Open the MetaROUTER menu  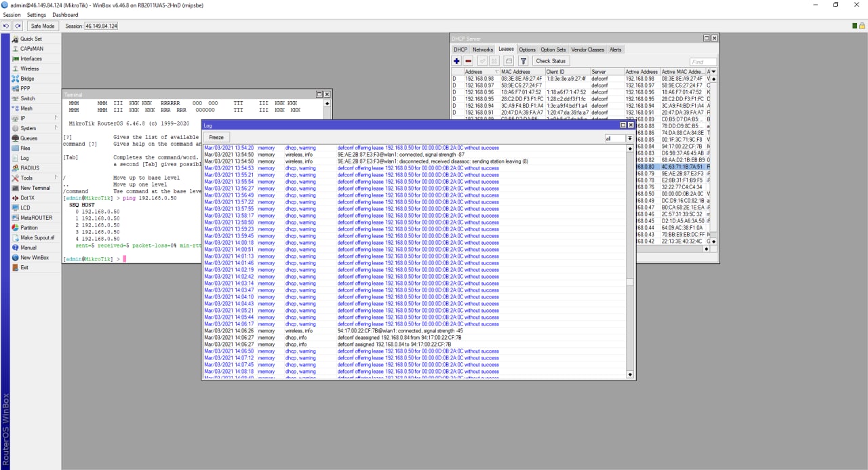(36, 218)
